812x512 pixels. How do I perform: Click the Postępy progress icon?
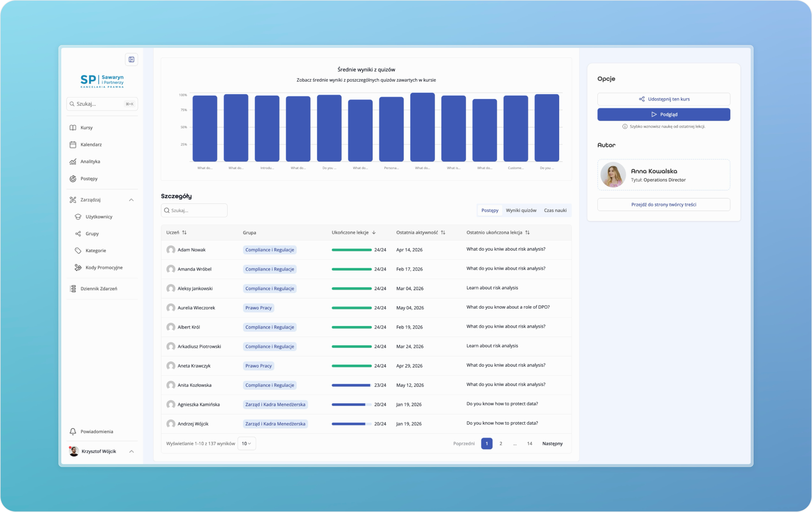[73, 179]
